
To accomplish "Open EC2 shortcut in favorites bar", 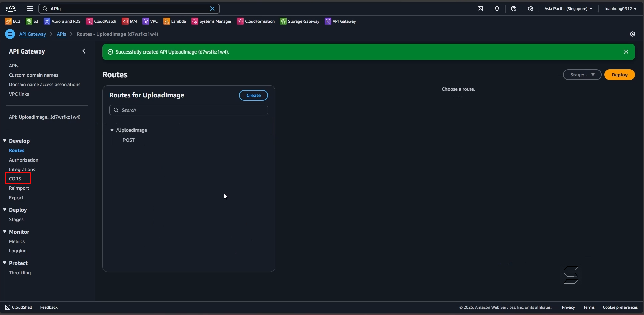I will [x=13, y=21].
